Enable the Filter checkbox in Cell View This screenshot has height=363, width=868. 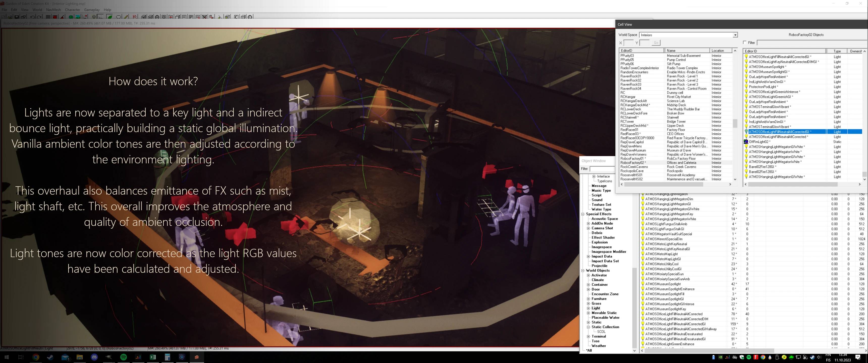(x=745, y=42)
